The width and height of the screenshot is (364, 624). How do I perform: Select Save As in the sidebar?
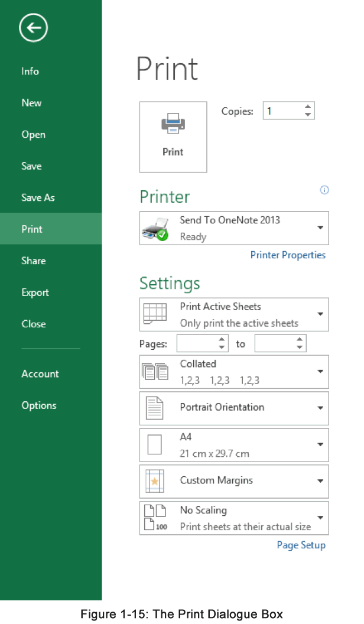(x=38, y=198)
